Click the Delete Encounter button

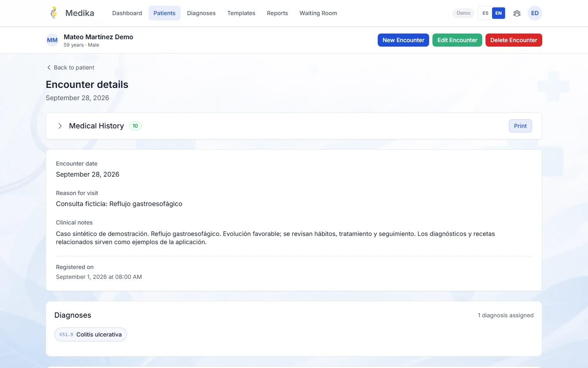pos(514,40)
